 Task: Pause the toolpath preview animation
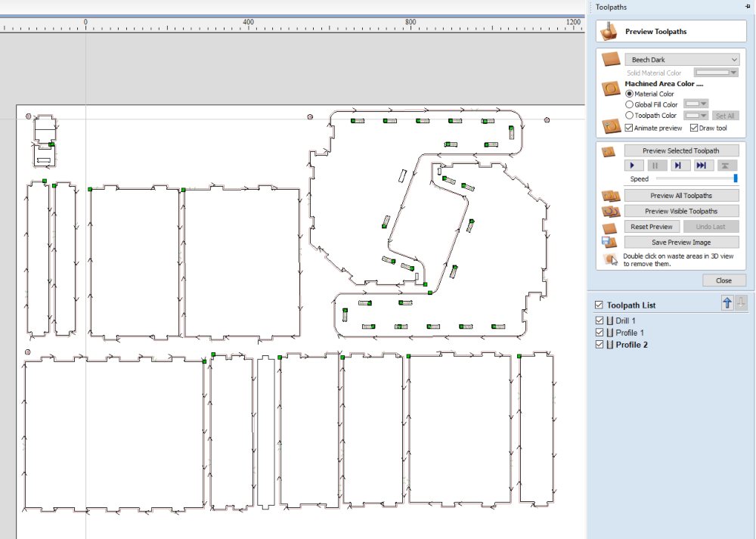[x=656, y=166]
